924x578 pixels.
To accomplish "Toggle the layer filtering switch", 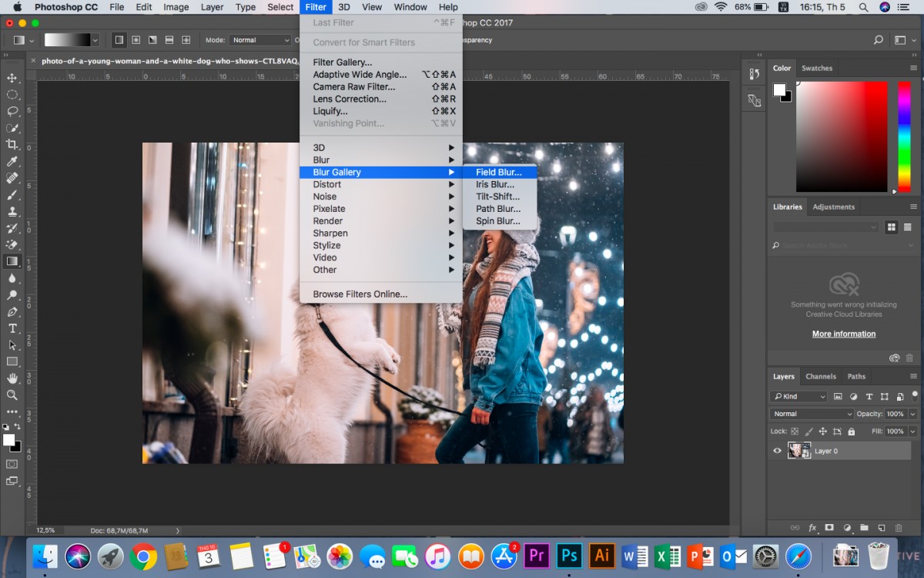I will [x=912, y=396].
